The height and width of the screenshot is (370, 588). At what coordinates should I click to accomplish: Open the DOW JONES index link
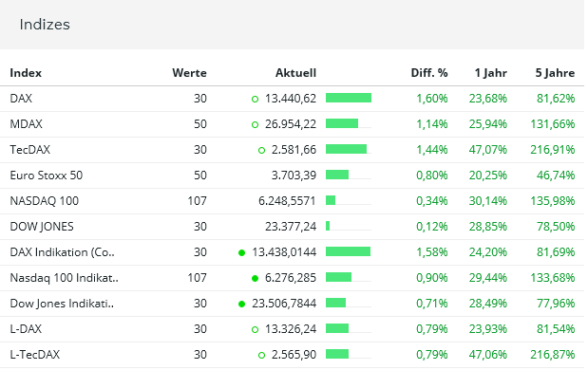(42, 227)
